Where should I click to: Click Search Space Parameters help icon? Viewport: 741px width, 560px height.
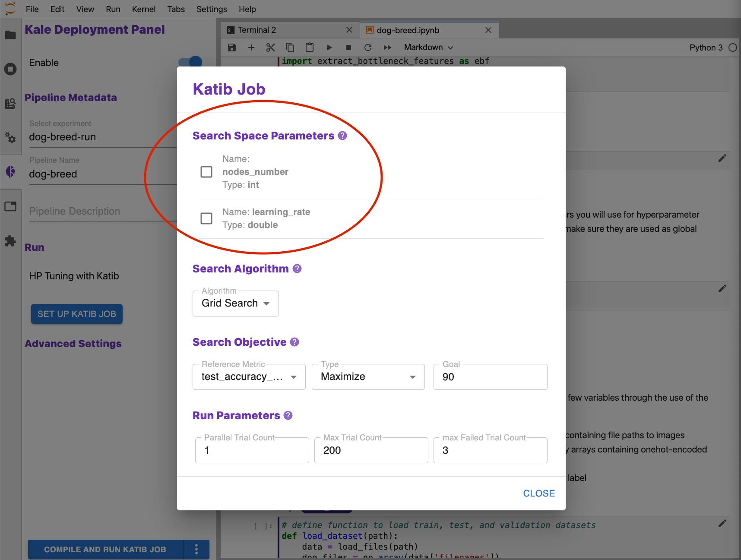pyautogui.click(x=342, y=136)
